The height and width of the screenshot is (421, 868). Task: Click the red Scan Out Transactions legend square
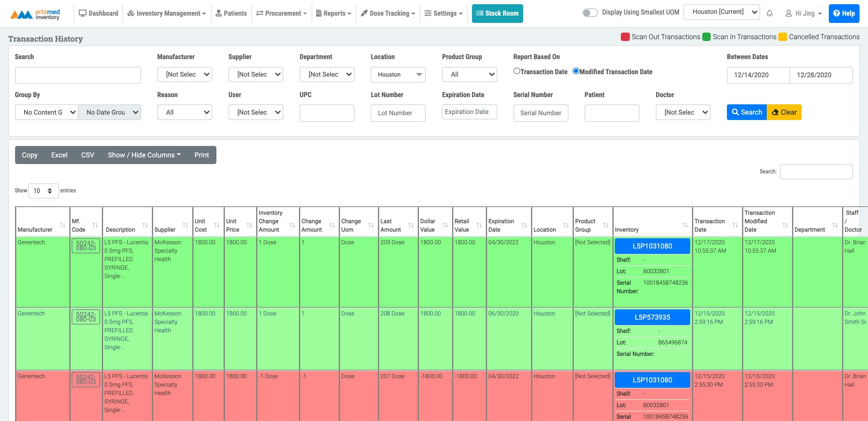click(625, 37)
